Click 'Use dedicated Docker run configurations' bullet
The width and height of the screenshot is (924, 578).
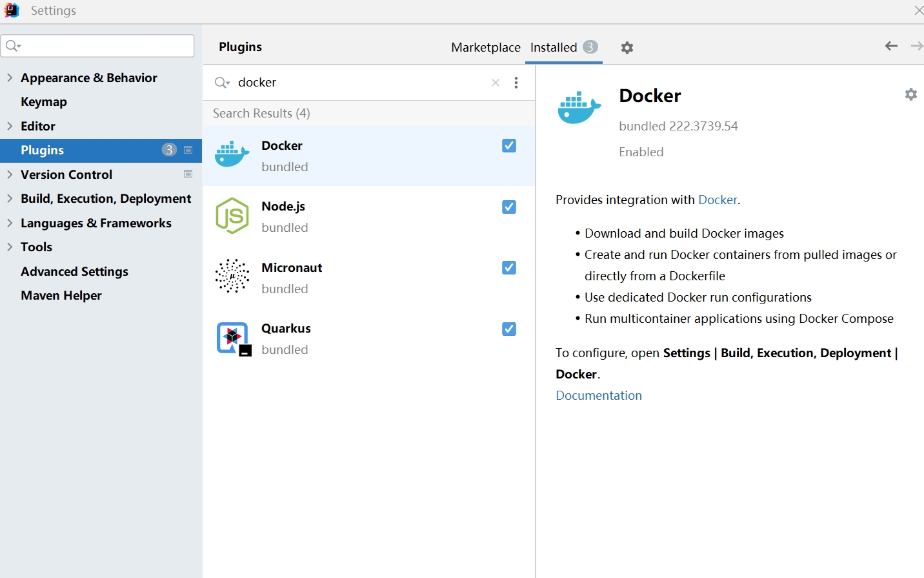[x=698, y=297]
